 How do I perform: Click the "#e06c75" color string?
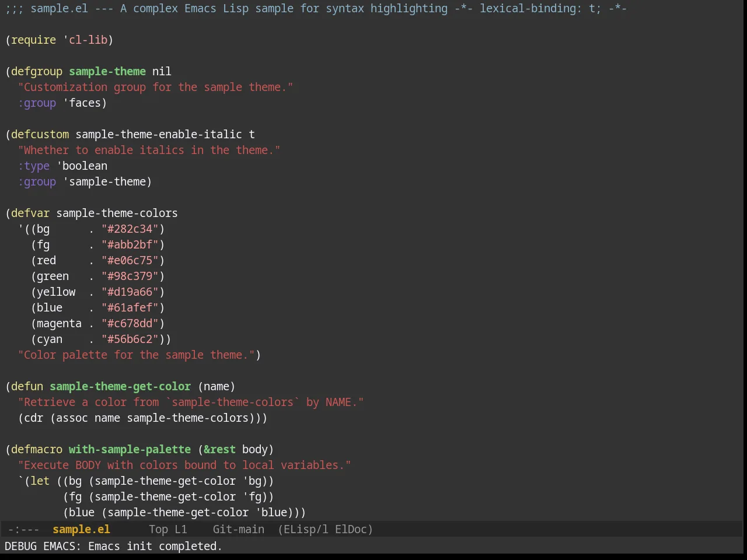tap(130, 260)
